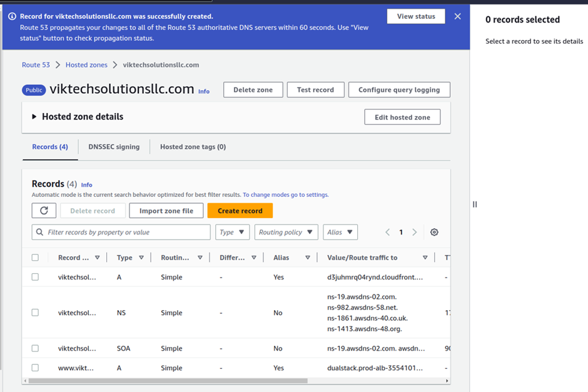This screenshot has width=588, height=392.
Task: Sort by the Alias column arrow
Action: click(308, 258)
